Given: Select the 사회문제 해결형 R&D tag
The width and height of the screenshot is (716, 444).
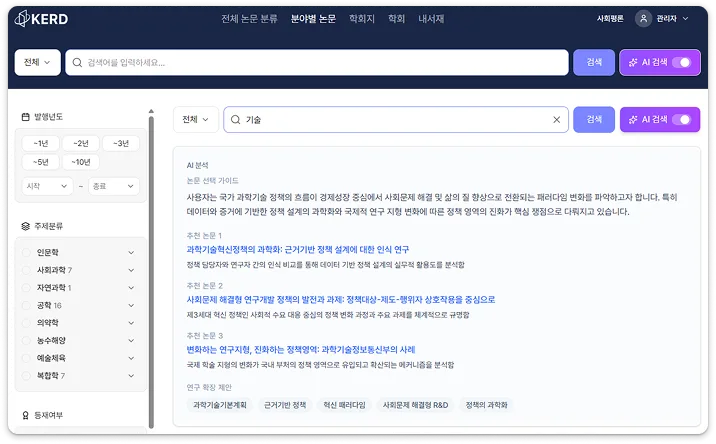Looking at the screenshot, I should pos(415,405).
